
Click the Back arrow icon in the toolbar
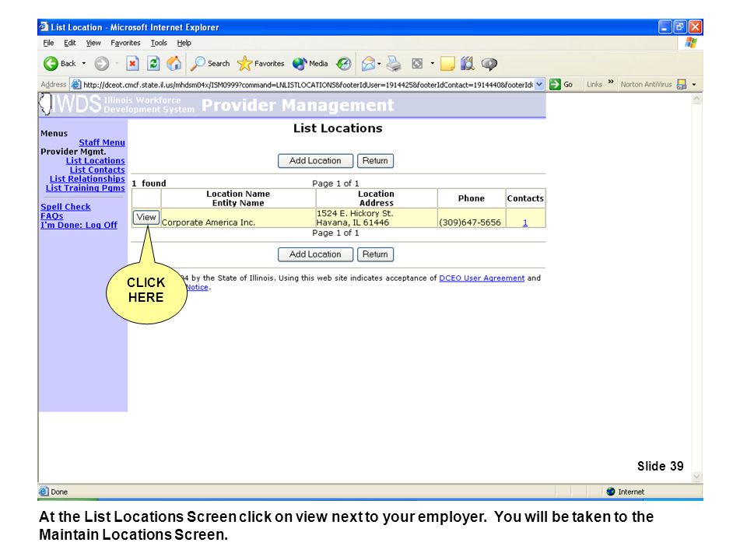51,63
